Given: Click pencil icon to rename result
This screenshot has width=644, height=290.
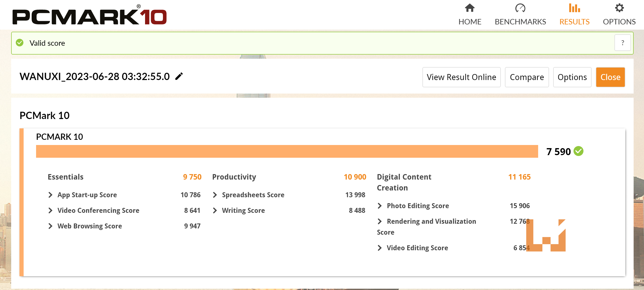Looking at the screenshot, I should (179, 76).
